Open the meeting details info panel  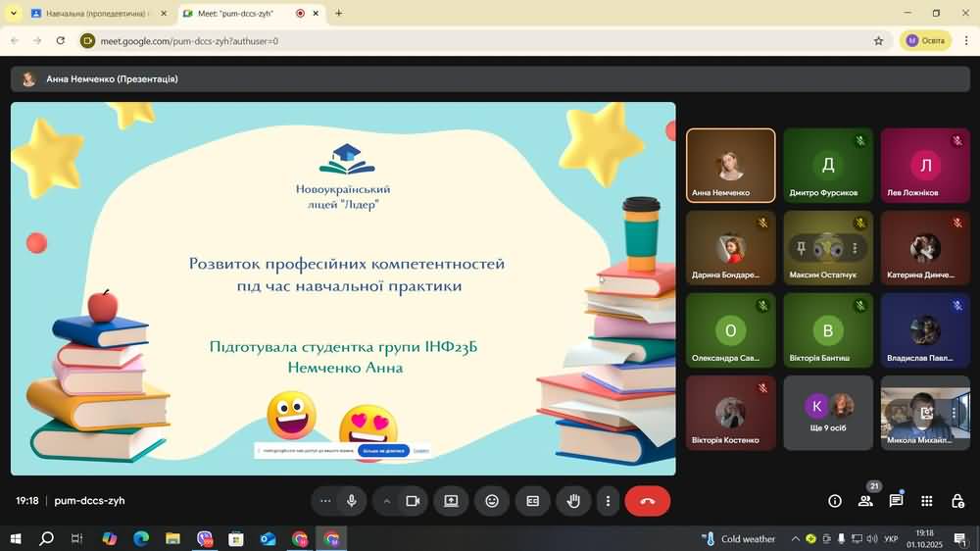[835, 501]
